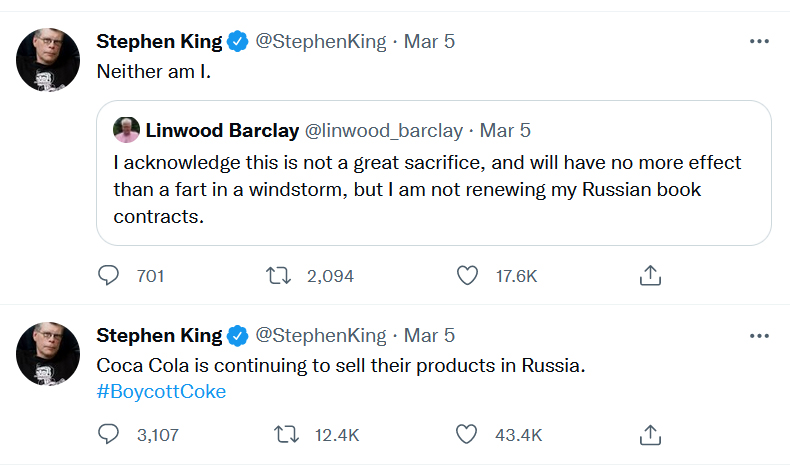
Task: Open Stephen King name on first tweet
Action: (x=157, y=41)
